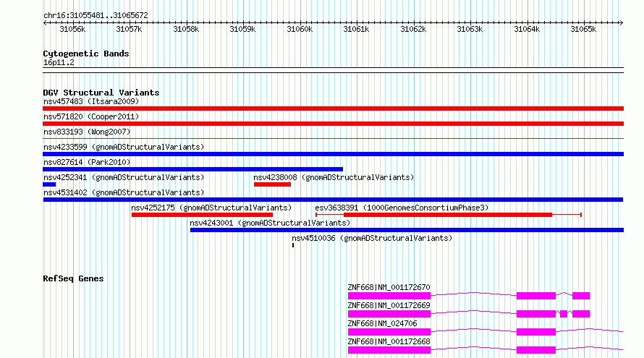The width and height of the screenshot is (644, 358).
Task: Click the 31061k ruler tick label
Action: pyautogui.click(x=356, y=30)
